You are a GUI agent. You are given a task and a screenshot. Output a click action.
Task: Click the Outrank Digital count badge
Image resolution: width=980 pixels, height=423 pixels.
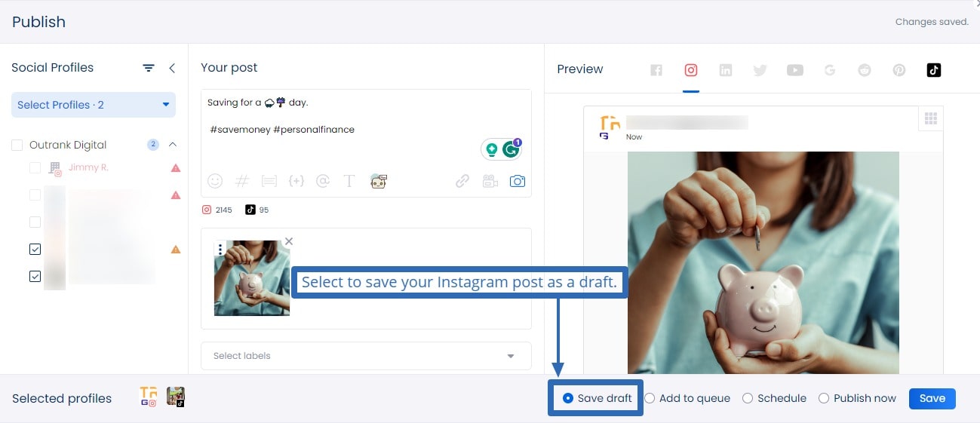tap(153, 145)
